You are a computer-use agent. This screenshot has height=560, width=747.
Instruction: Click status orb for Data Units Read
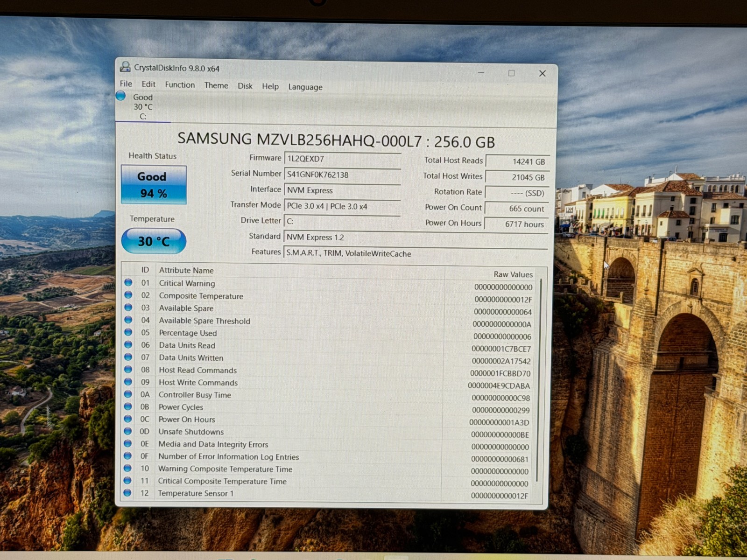pyautogui.click(x=128, y=344)
